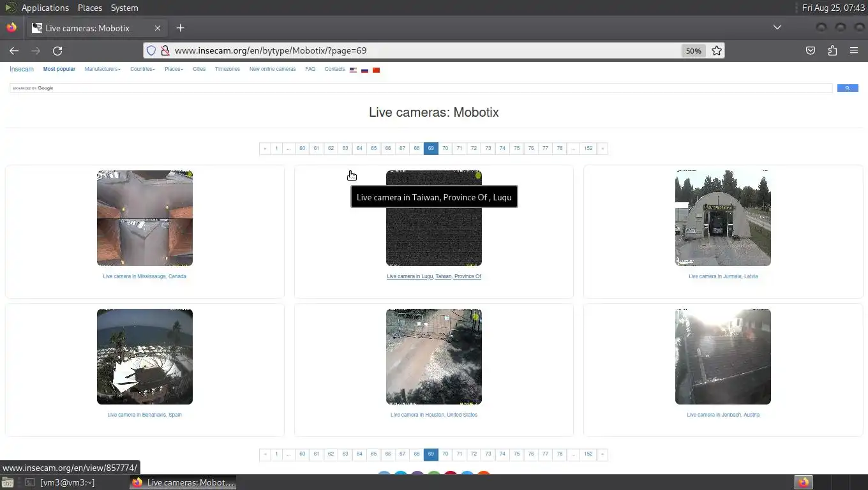868x490 pixels.
Task: Expand the Manufacturers dropdown
Action: click(x=102, y=69)
